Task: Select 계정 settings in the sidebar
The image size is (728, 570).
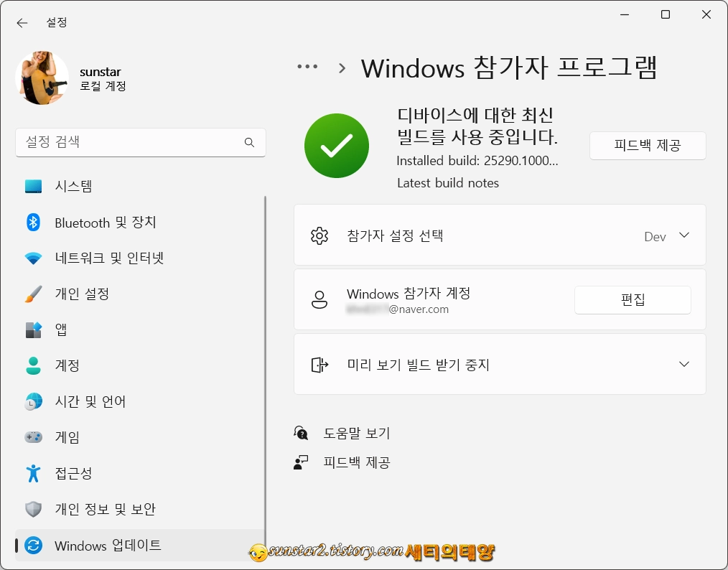Action: click(68, 365)
